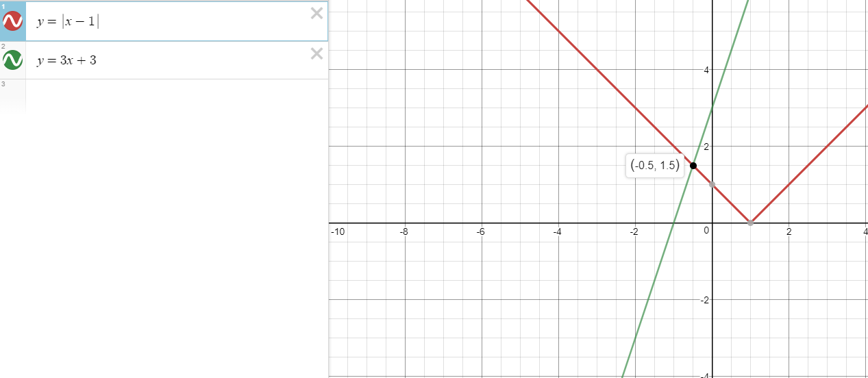Select the intersection point at (-0.5, 1.5)

point(693,165)
